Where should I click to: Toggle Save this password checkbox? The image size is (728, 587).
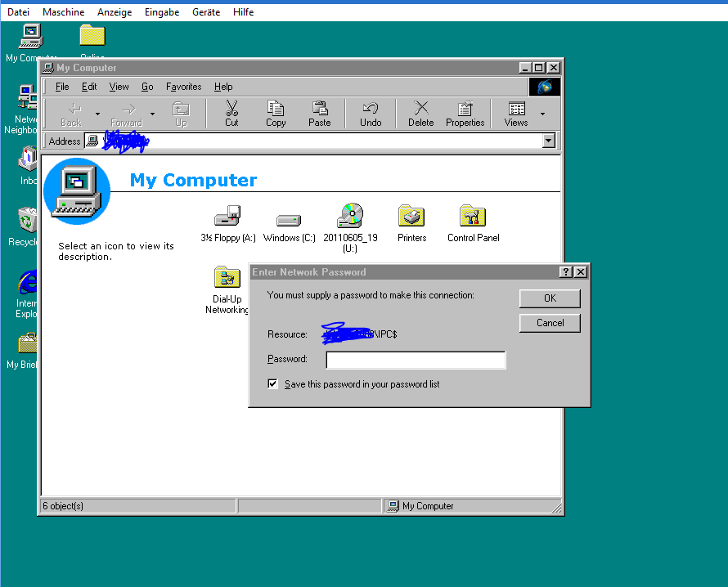pyautogui.click(x=272, y=383)
